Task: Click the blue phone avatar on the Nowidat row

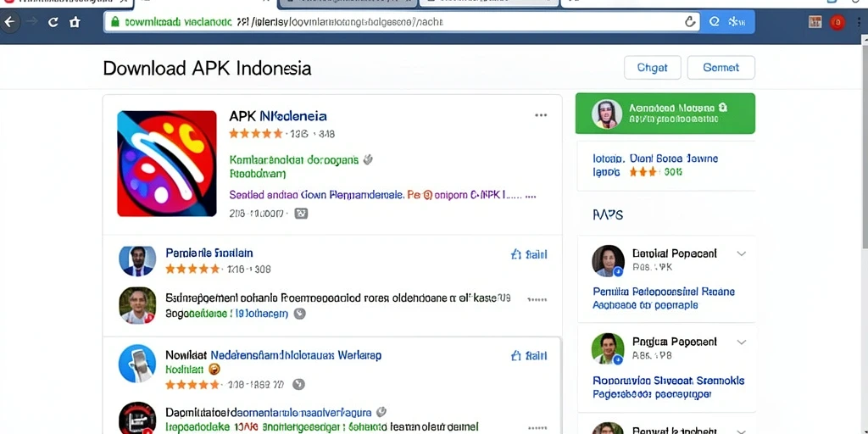Action: (x=137, y=364)
